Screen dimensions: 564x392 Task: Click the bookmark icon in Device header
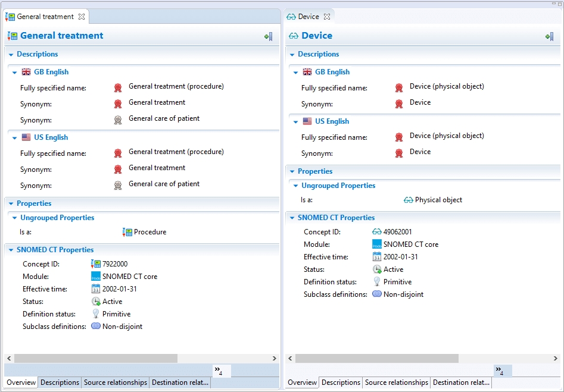pyautogui.click(x=550, y=36)
